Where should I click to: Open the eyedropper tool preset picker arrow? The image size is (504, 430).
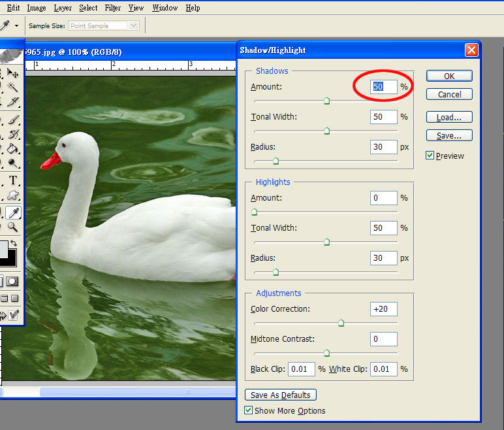[16, 25]
